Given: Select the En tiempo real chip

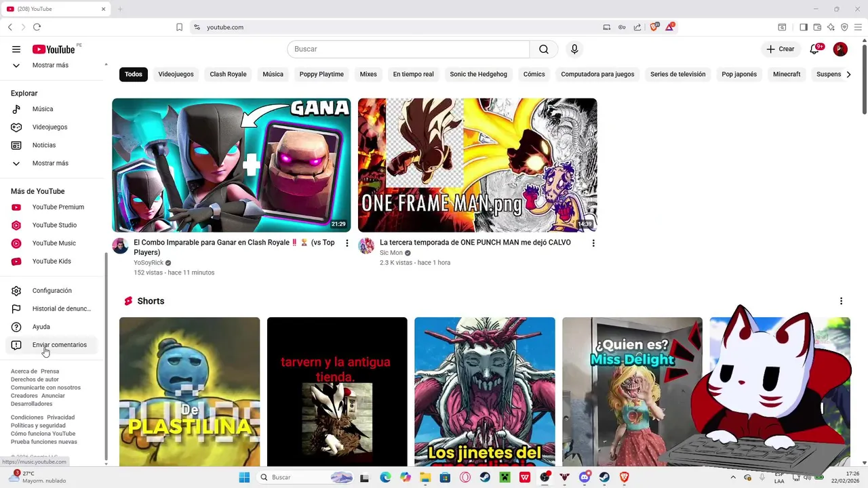Looking at the screenshot, I should (x=413, y=74).
